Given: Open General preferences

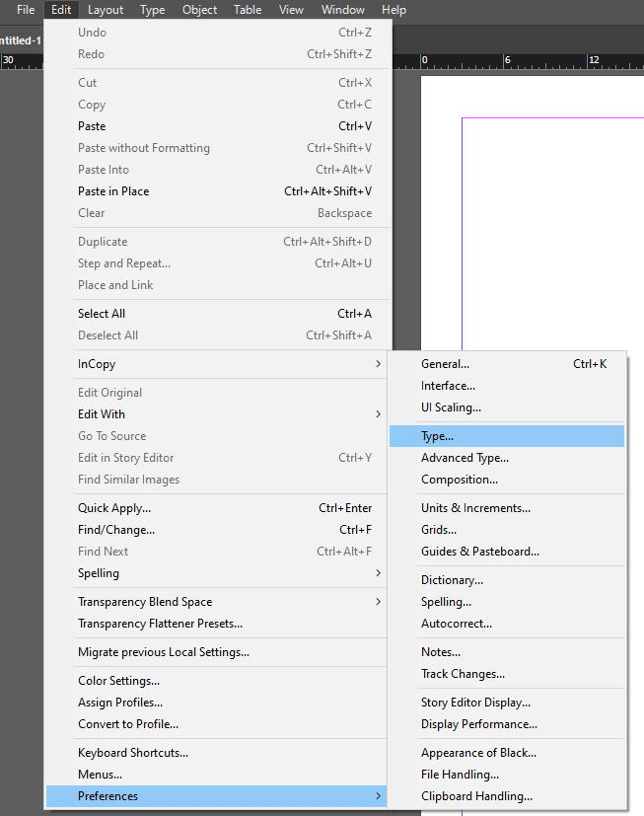Looking at the screenshot, I should [507, 364].
